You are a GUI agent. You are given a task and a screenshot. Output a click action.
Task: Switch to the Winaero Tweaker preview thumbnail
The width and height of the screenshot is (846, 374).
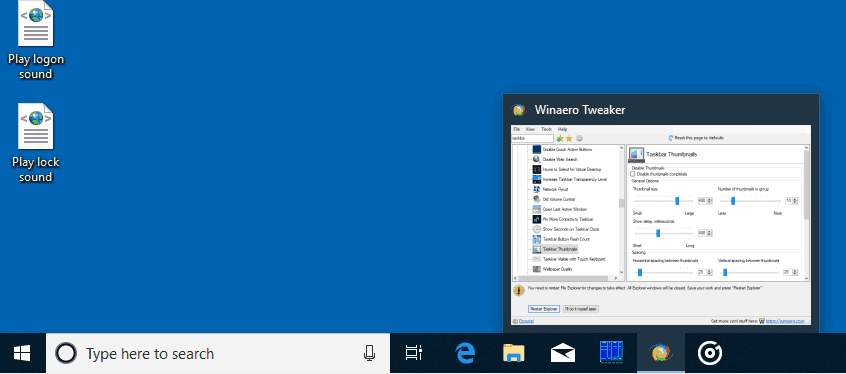click(x=661, y=213)
